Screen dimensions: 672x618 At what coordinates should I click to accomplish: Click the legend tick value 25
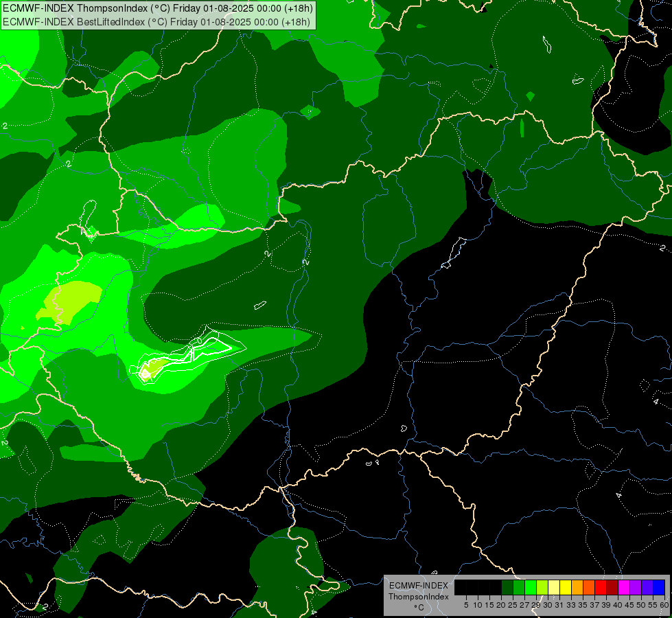pos(513,605)
